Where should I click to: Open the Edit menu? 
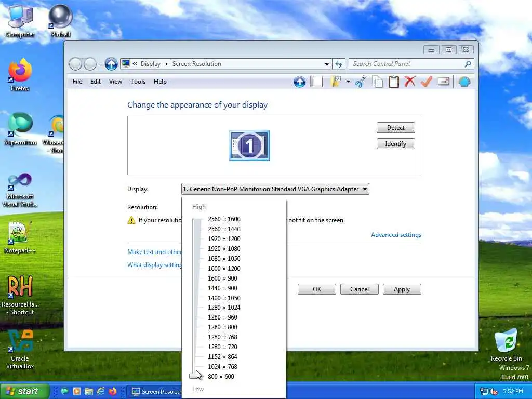[96, 82]
